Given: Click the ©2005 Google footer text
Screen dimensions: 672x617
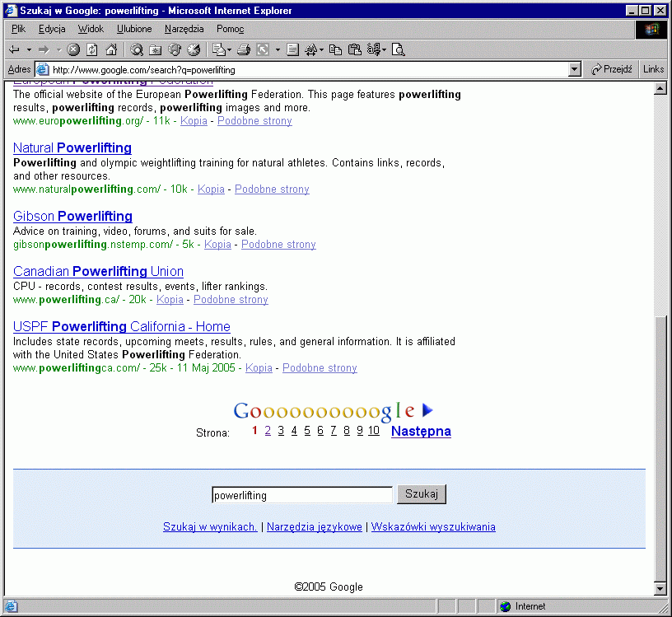Looking at the screenshot, I should point(329,587).
